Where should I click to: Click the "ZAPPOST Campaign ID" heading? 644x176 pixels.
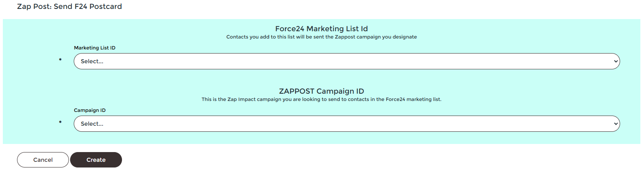321,91
